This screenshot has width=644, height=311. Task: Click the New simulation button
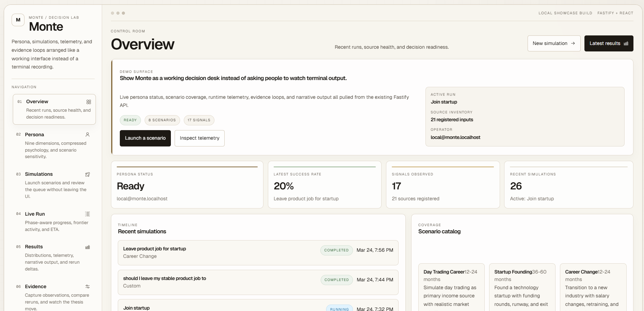pyautogui.click(x=554, y=43)
